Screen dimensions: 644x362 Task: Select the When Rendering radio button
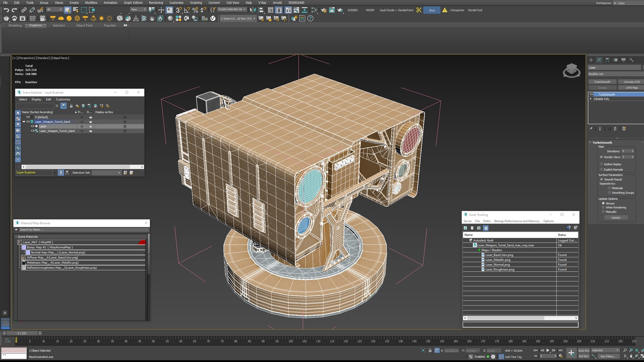click(603, 207)
